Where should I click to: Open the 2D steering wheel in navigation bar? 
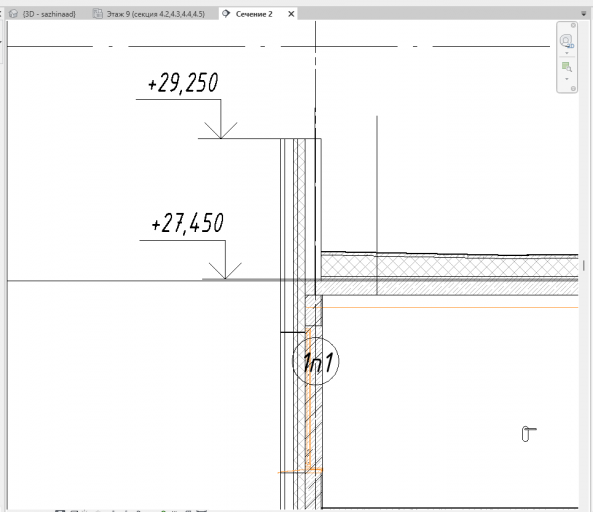tap(567, 41)
